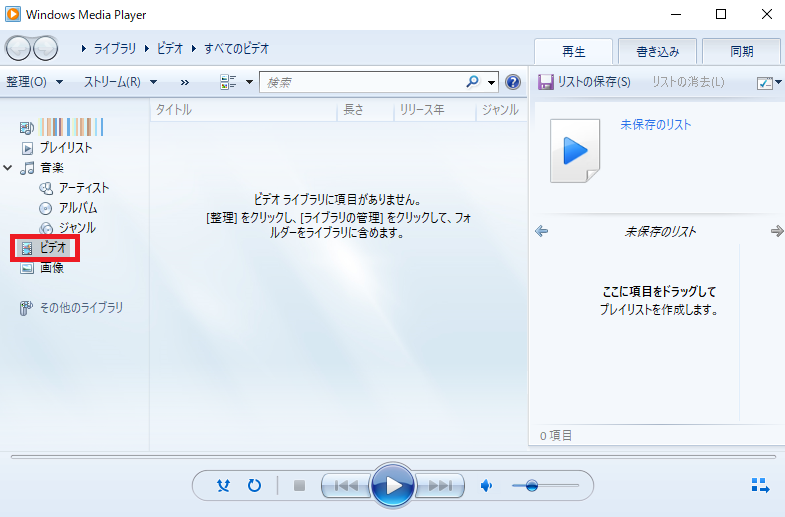Select the ビデオ breadcrumb in address bar
The height and width of the screenshot is (517, 785).
click(170, 49)
